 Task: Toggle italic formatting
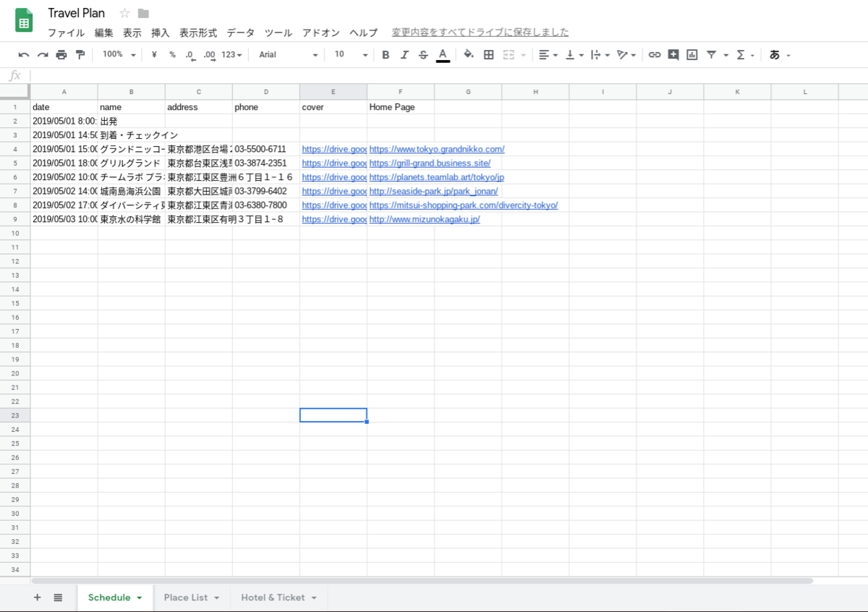[x=404, y=54]
